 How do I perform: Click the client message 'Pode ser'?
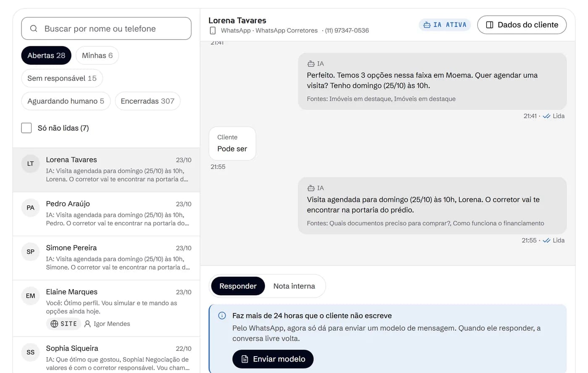point(232,143)
